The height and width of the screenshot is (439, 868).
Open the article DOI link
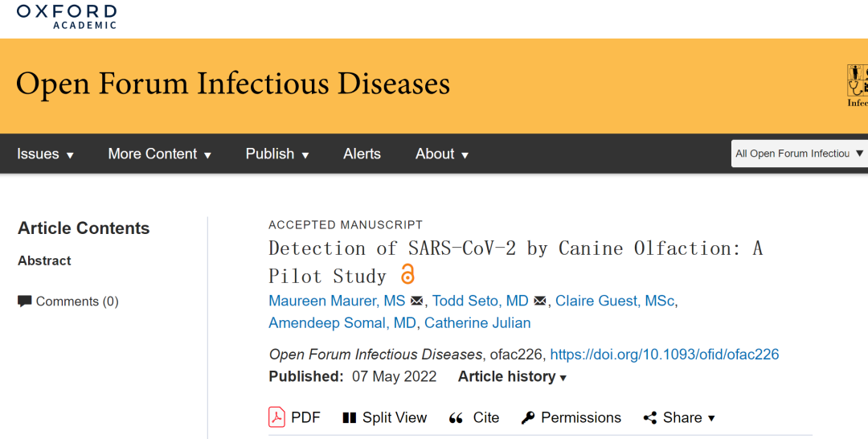point(665,355)
